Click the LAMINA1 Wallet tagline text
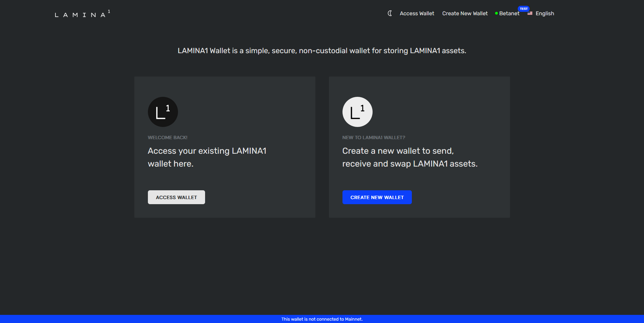 click(x=322, y=51)
